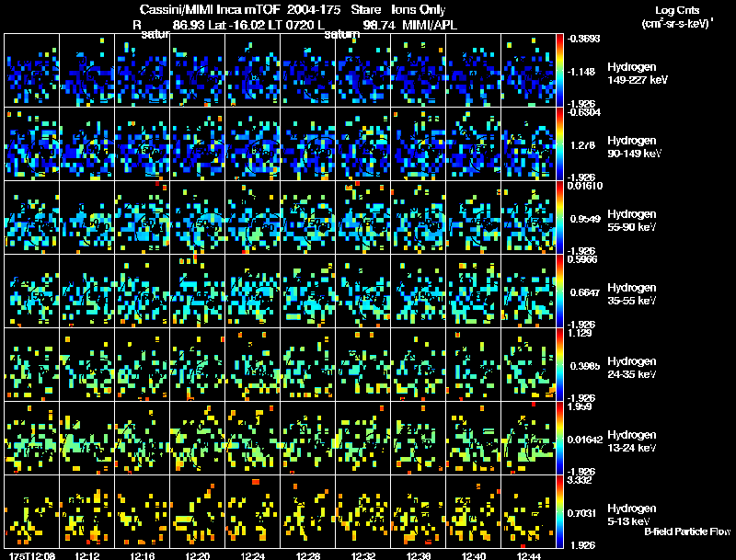Image resolution: width=736 pixels, height=560 pixels.
Task: Open the Hydrogen 55-90 keV panel at 12:24
Action: 253,218
